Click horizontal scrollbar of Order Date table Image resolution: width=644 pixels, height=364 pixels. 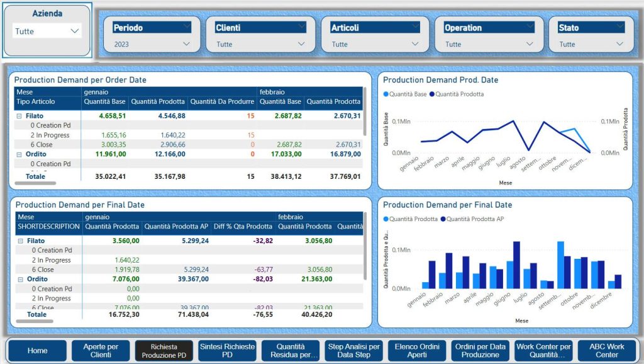(36, 183)
